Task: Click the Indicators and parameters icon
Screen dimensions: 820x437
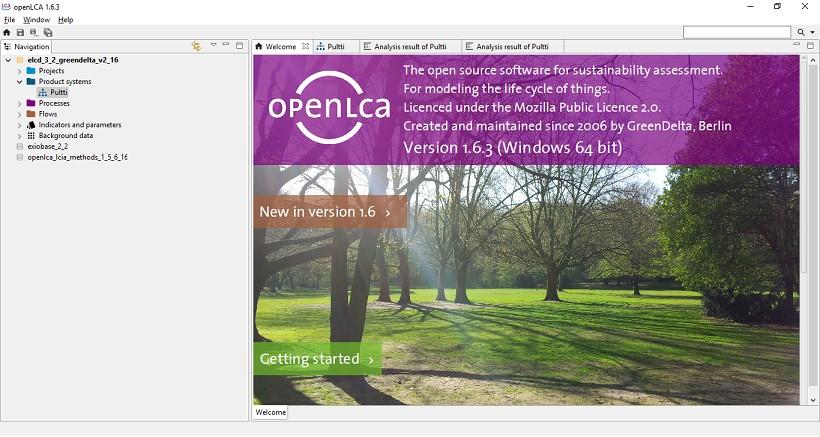Action: (x=31, y=125)
